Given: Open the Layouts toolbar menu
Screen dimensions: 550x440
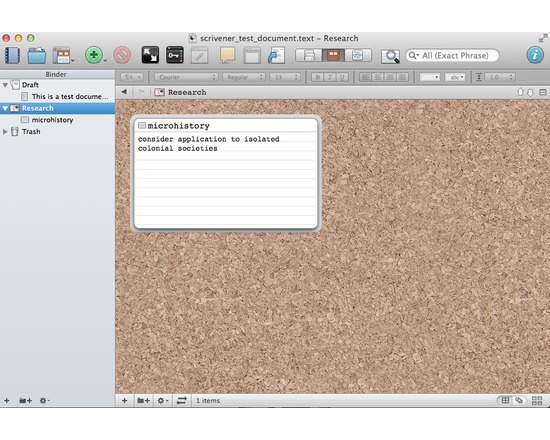Looking at the screenshot, I should click(62, 55).
